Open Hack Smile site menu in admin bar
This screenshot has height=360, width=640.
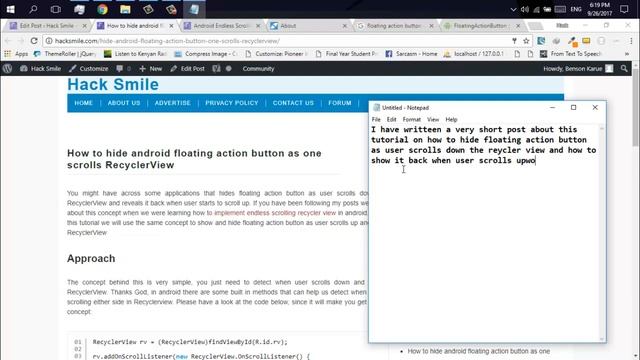tap(40, 69)
